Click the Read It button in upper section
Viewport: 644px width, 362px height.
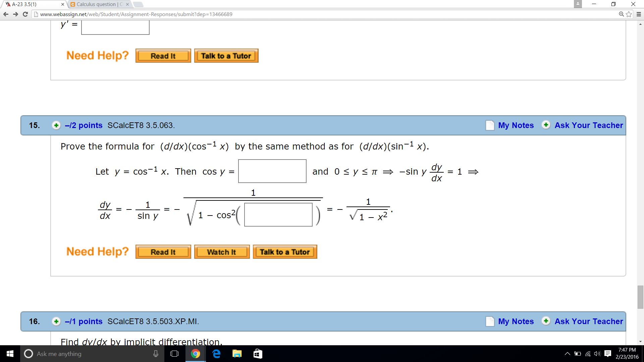[163, 56]
